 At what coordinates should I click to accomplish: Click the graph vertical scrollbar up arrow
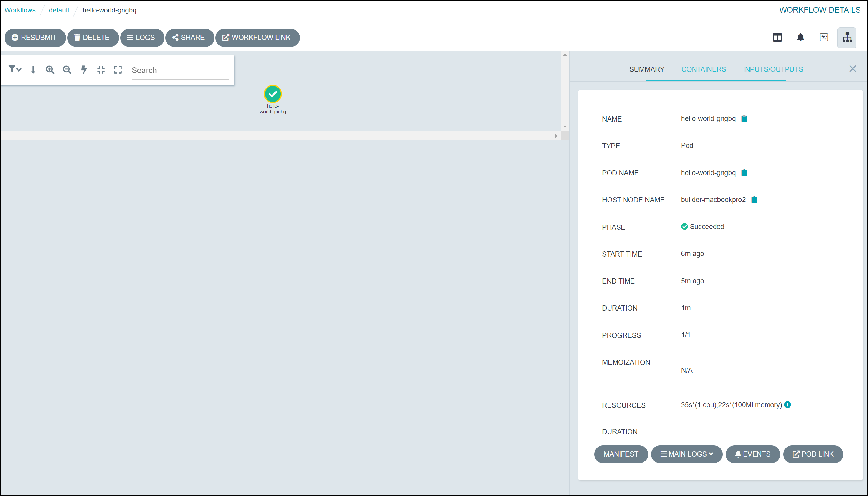pyautogui.click(x=565, y=55)
